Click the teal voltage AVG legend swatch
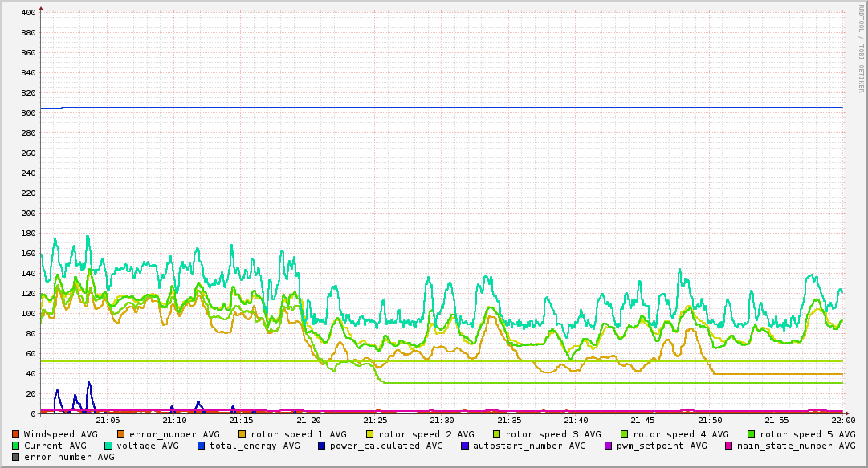Viewport: 868px width, 468px height. [x=109, y=446]
